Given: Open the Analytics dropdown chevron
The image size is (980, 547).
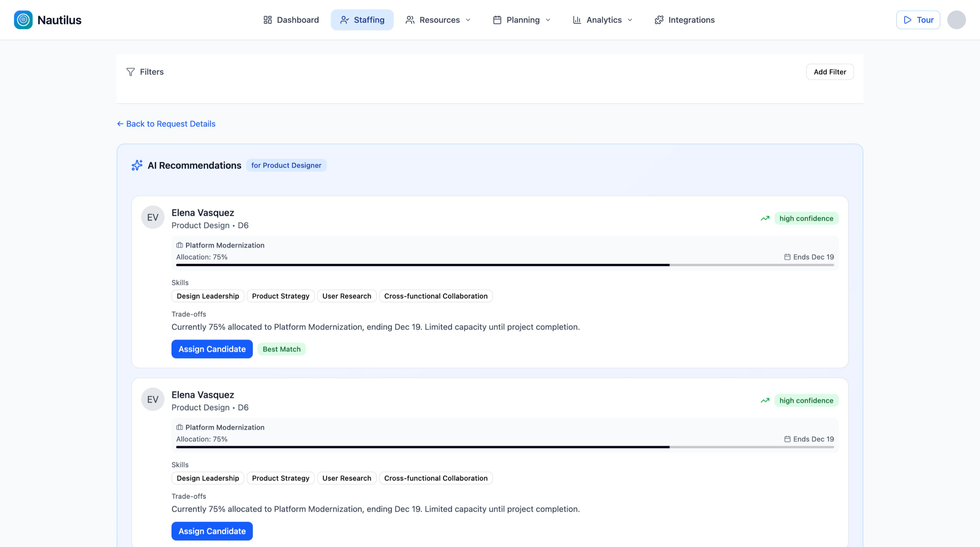Looking at the screenshot, I should [x=630, y=20].
